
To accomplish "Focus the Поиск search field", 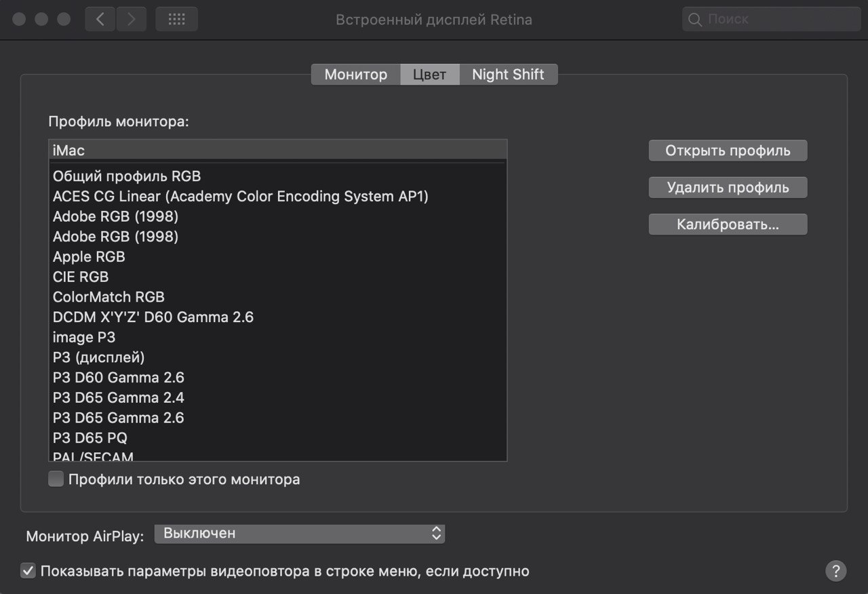I will [770, 19].
